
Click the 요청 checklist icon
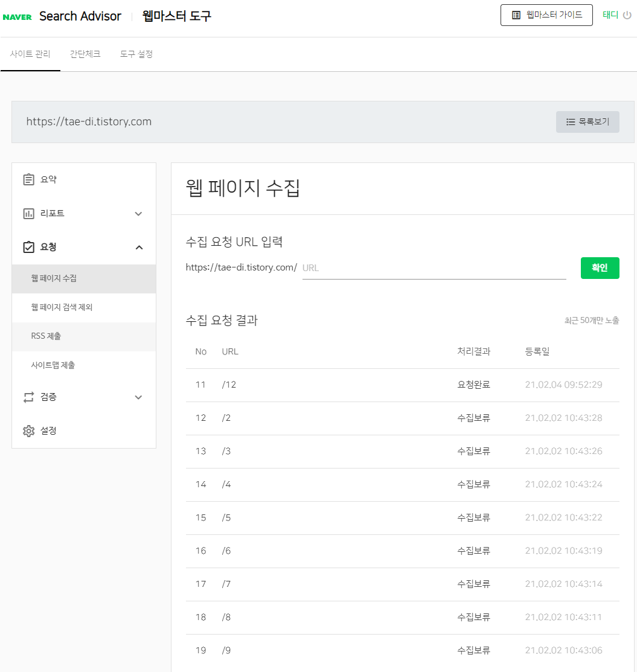click(28, 246)
